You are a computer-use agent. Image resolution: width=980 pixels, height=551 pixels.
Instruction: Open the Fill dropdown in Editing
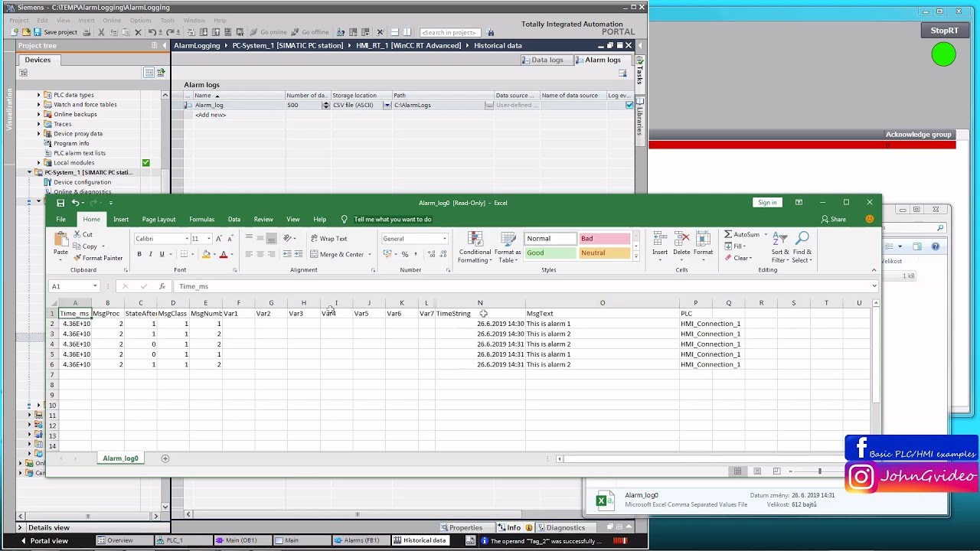(735, 246)
